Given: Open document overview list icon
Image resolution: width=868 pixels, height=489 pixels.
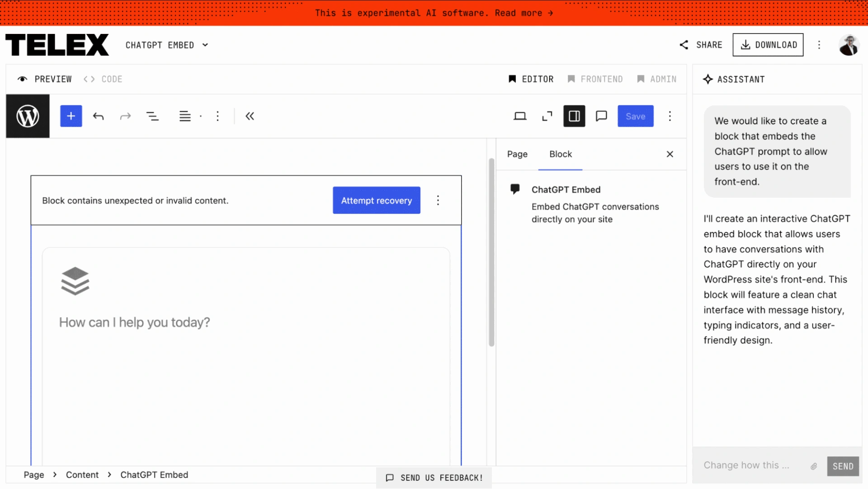Looking at the screenshot, I should pos(152,116).
